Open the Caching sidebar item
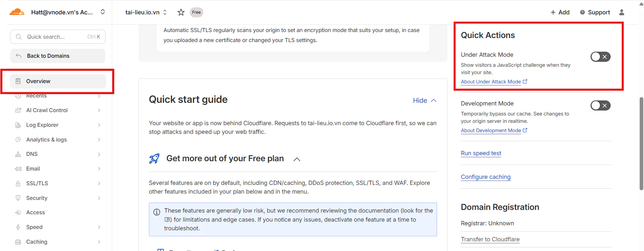Screen dimensions: 644x251 pyautogui.click(x=37, y=242)
